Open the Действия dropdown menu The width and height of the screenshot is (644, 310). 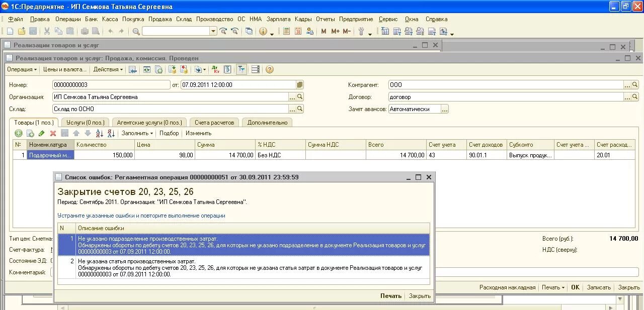108,69
